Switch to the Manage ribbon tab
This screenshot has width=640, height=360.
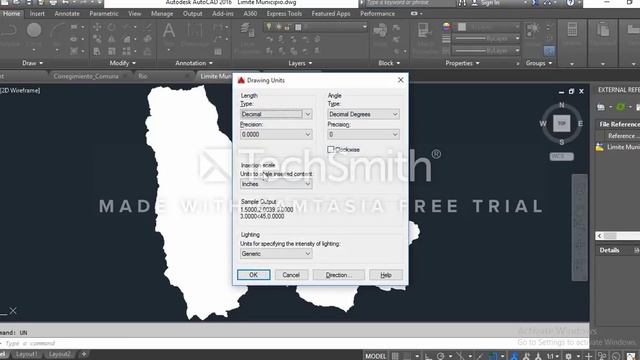point(162,13)
